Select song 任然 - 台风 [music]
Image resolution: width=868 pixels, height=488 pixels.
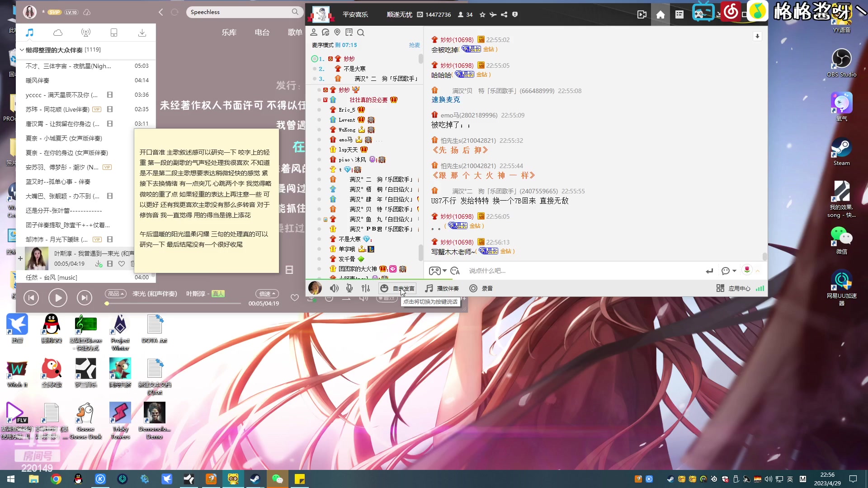(x=86, y=277)
